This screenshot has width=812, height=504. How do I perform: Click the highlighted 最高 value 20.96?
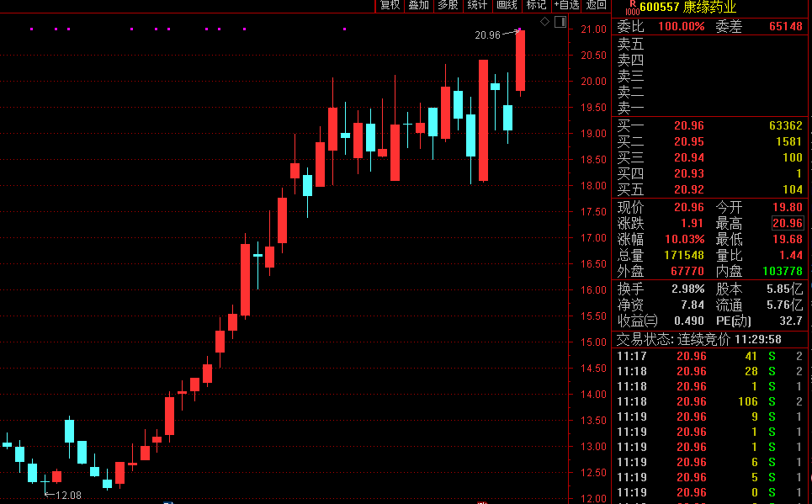(787, 223)
